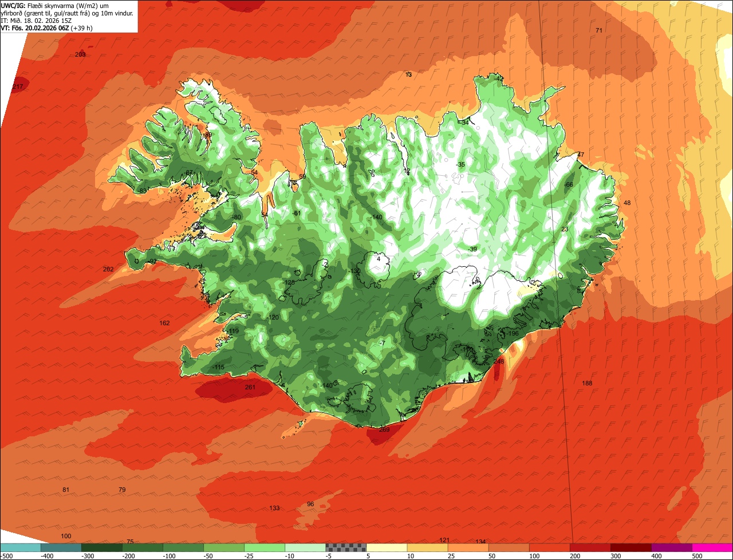Pick the orange swatch between 25 and 50

pyautogui.click(x=468, y=547)
